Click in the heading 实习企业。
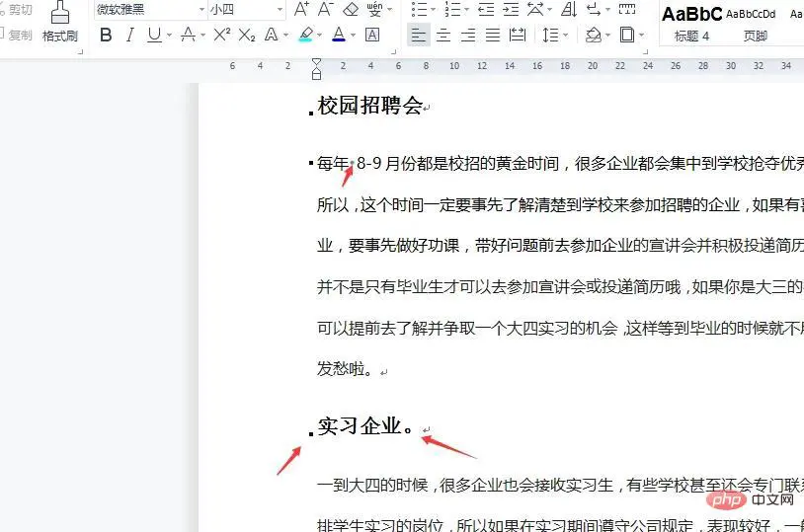This screenshot has width=804, height=532. coord(366,426)
